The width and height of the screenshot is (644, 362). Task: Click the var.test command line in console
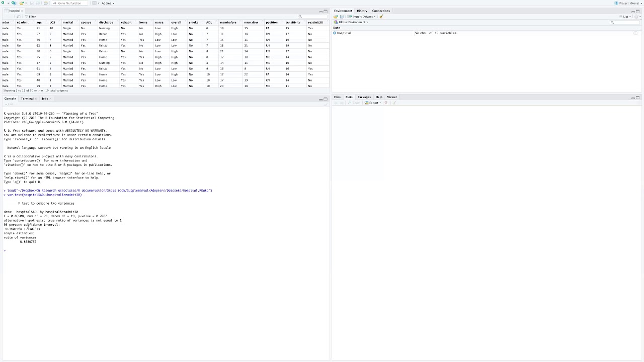point(42,195)
